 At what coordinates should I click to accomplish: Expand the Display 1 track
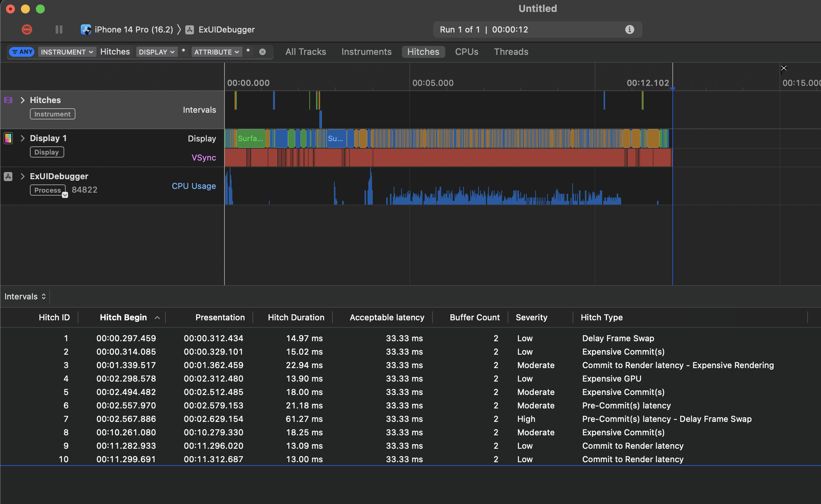(x=23, y=138)
